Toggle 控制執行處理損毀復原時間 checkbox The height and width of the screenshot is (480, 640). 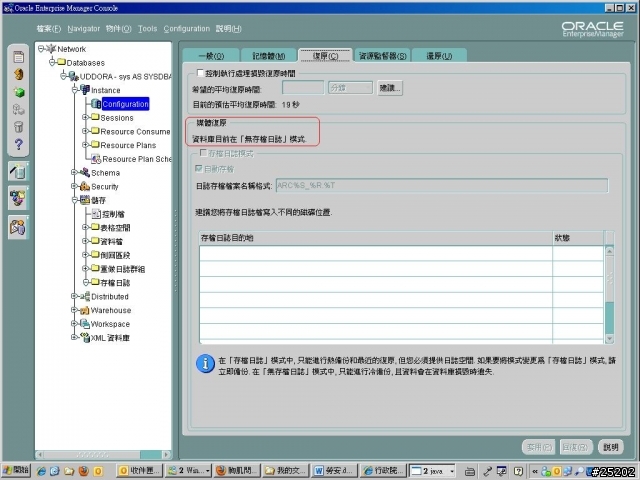(x=200, y=73)
